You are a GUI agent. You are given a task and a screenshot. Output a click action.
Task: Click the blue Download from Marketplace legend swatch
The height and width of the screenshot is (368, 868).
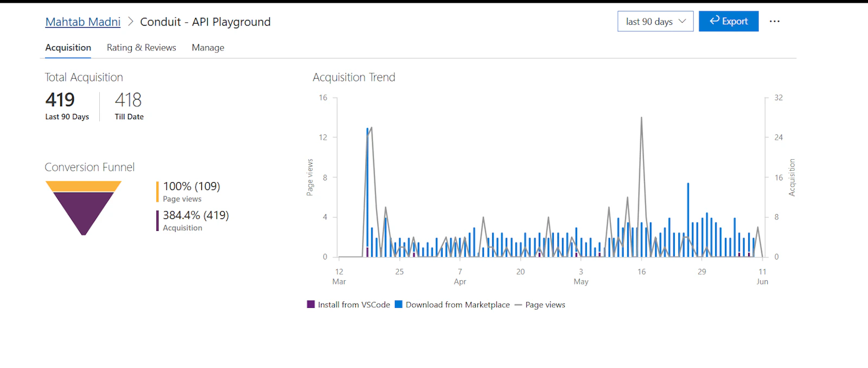(x=399, y=304)
